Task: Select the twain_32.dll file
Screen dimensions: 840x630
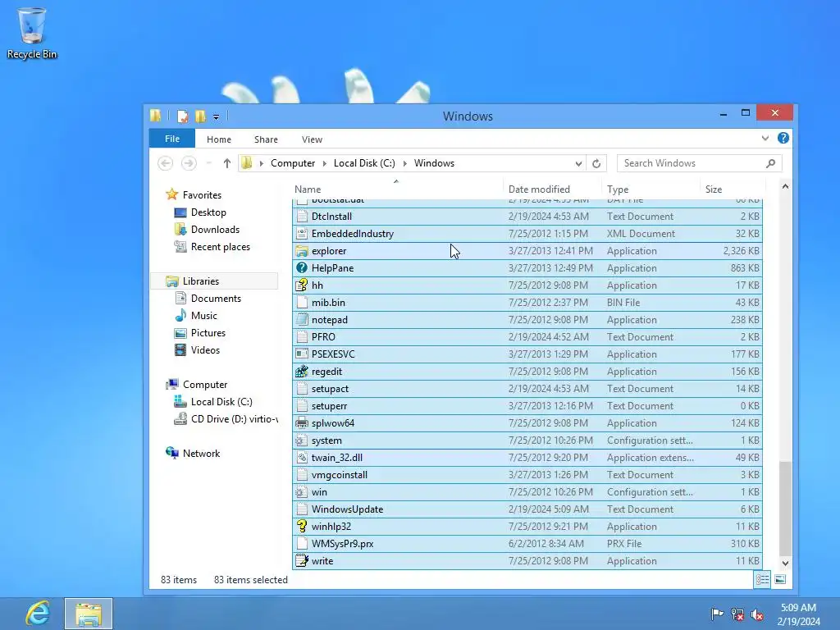Action: click(x=527, y=458)
